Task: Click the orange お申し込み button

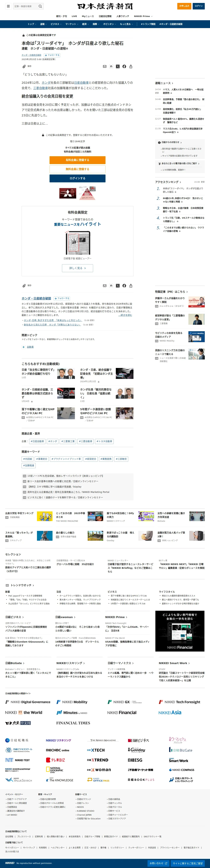Action: pos(184,6)
